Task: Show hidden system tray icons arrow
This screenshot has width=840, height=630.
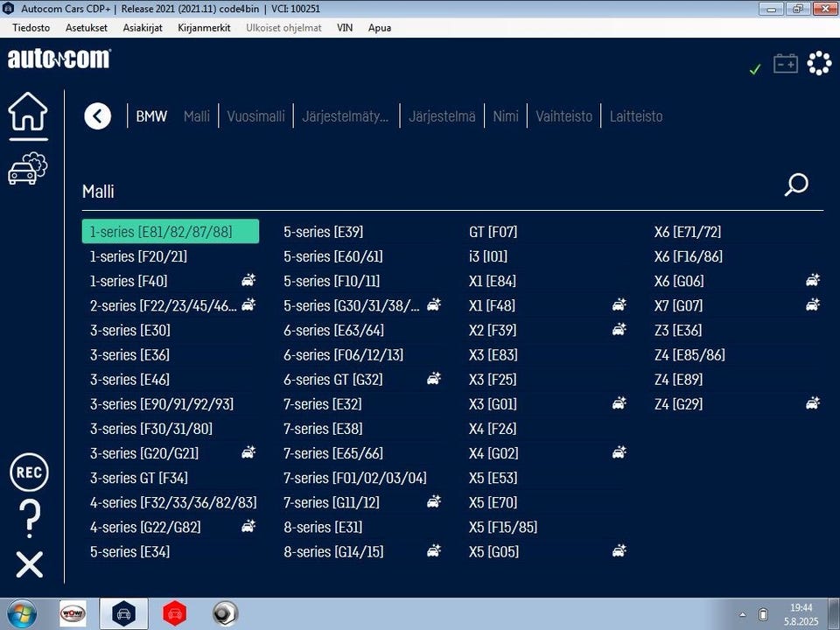Action: click(743, 614)
